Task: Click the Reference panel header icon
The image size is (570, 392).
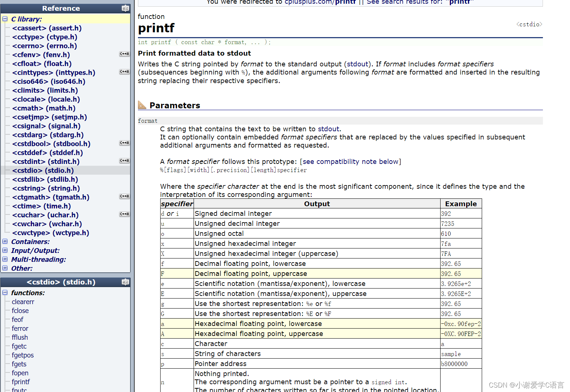Action: point(125,8)
